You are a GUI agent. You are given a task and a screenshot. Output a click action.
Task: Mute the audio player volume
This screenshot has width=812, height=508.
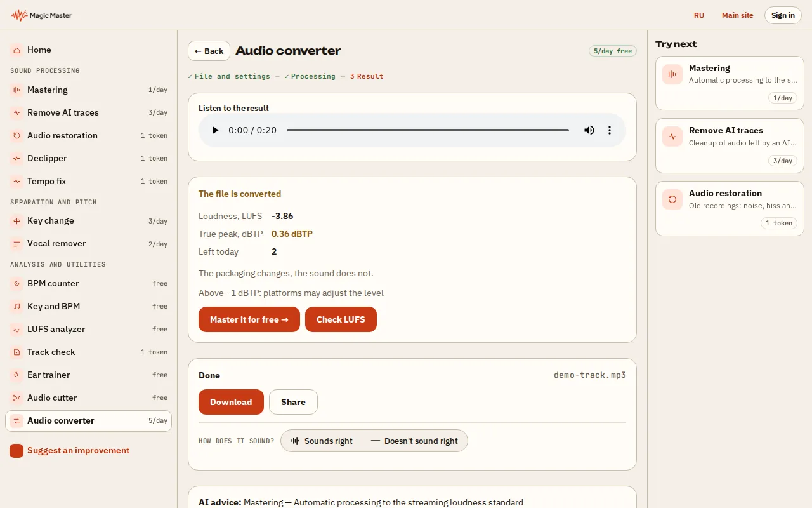click(x=589, y=130)
